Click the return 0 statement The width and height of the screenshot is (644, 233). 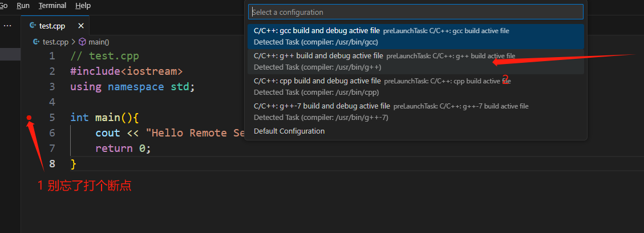pos(123,148)
